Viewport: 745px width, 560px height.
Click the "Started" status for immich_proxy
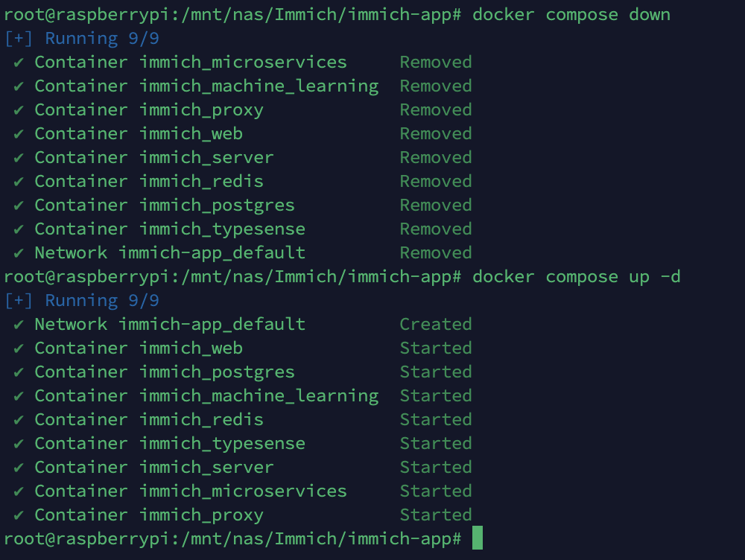(x=435, y=515)
